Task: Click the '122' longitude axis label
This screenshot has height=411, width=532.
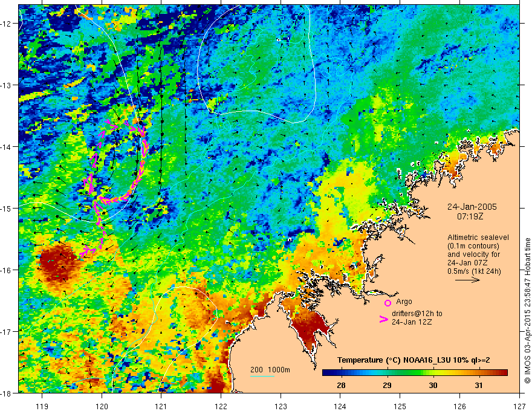Action: point(221,406)
